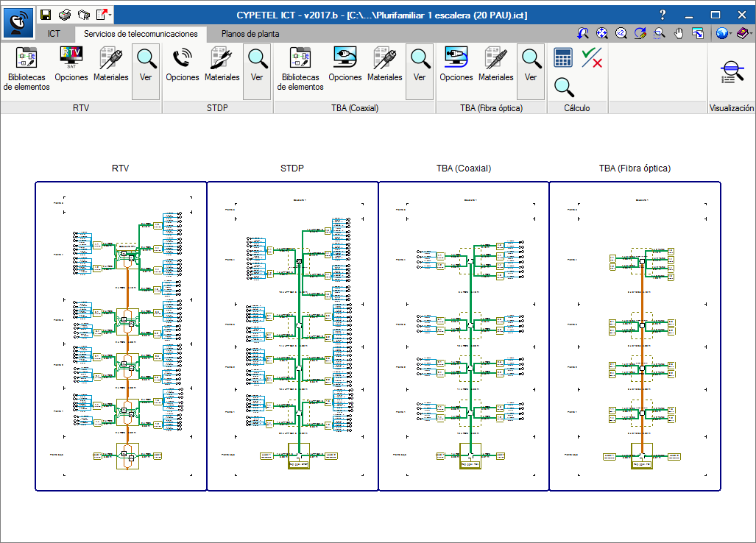The image size is (756, 543).
Task: Save the project with the floppy disk icon
Action: 46,15
